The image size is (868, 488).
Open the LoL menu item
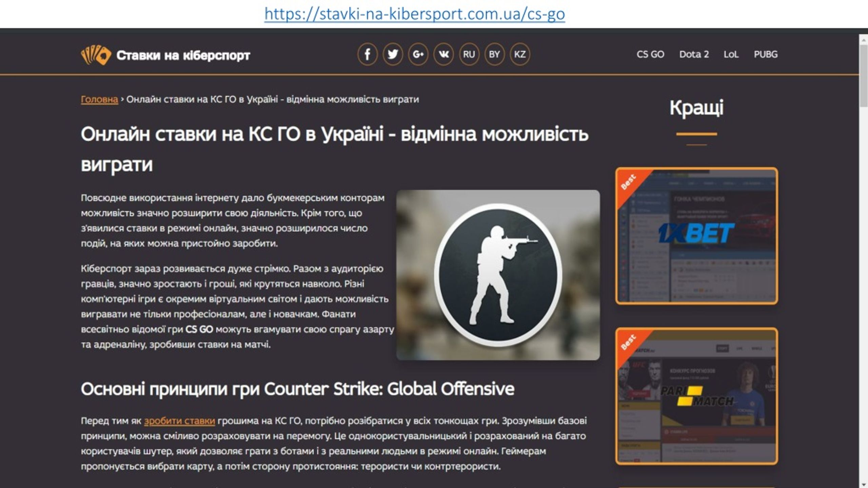point(731,54)
